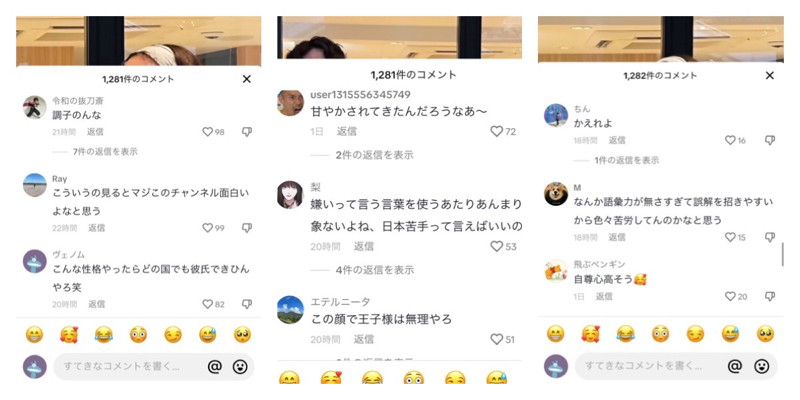Tap the heart on 梨's comment
Image resolution: width=800 pixels, height=400 pixels.
pos(497,246)
